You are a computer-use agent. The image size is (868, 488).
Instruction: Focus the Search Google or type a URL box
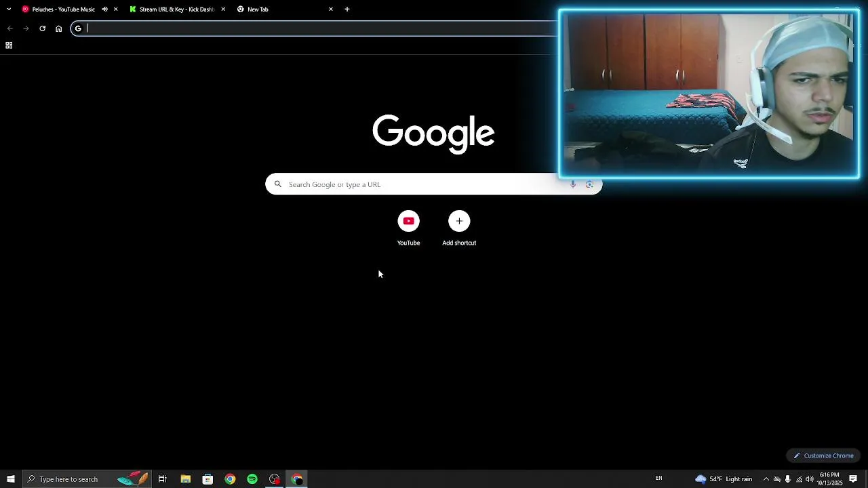click(x=433, y=184)
